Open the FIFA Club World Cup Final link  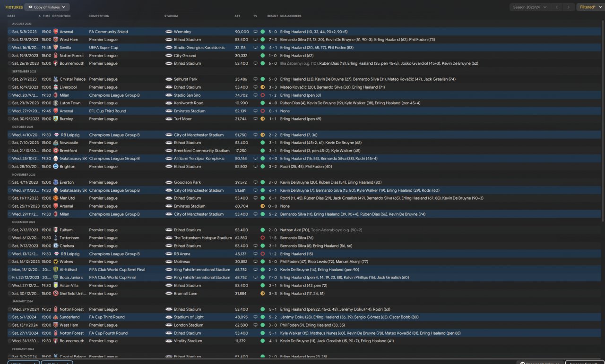(x=112, y=278)
